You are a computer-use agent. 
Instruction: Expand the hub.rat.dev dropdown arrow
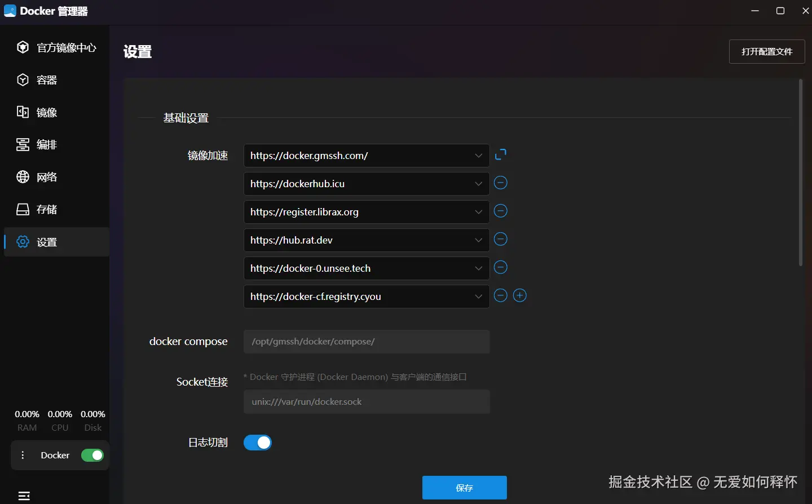tap(479, 240)
